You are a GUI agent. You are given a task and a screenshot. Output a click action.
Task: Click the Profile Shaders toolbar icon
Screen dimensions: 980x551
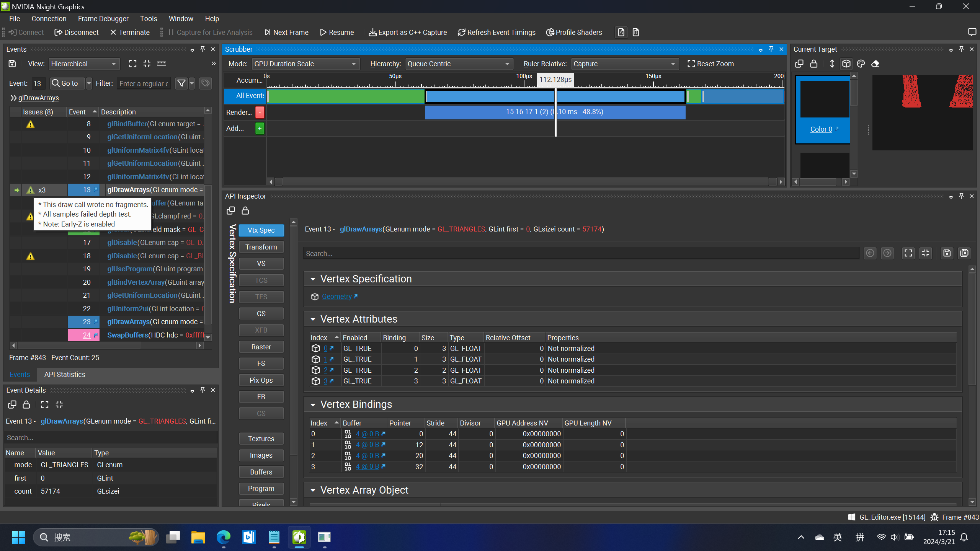coord(550,33)
